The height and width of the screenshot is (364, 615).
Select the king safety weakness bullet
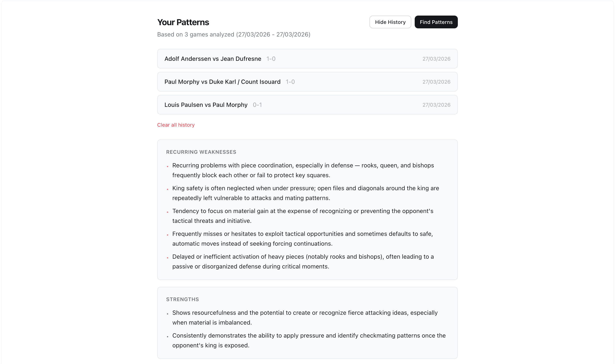(305, 193)
